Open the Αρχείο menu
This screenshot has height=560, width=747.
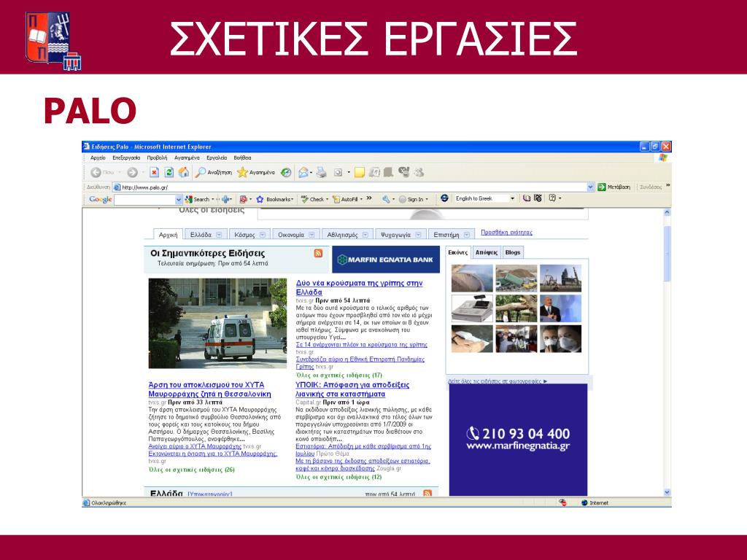(98, 157)
